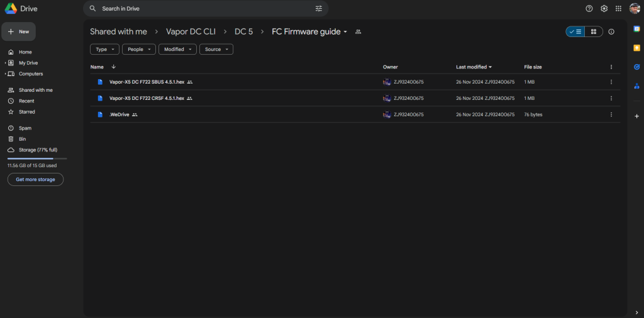Image resolution: width=644 pixels, height=318 pixels.
Task: Open more actions for .WeDrive file
Action: [x=611, y=114]
